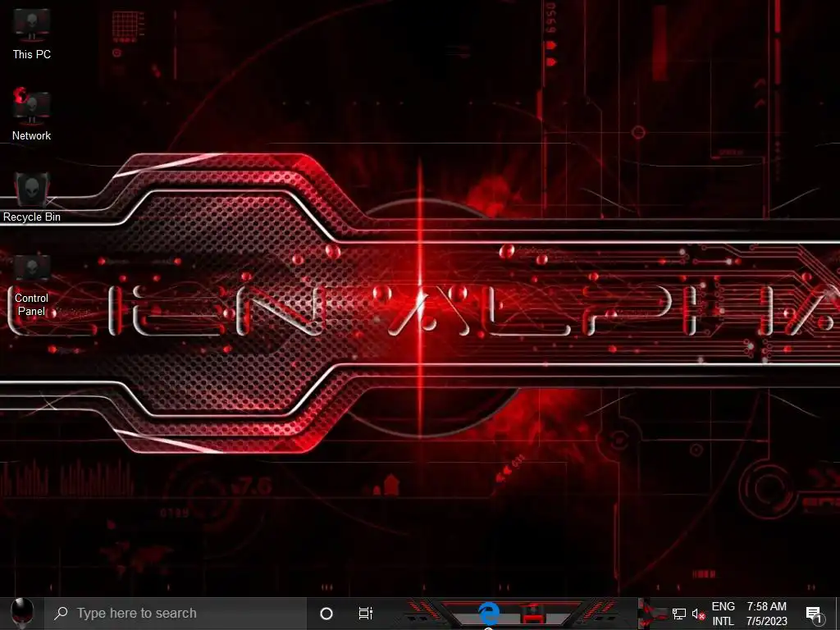Open the red File Explorer taskbar icon

tap(533, 614)
